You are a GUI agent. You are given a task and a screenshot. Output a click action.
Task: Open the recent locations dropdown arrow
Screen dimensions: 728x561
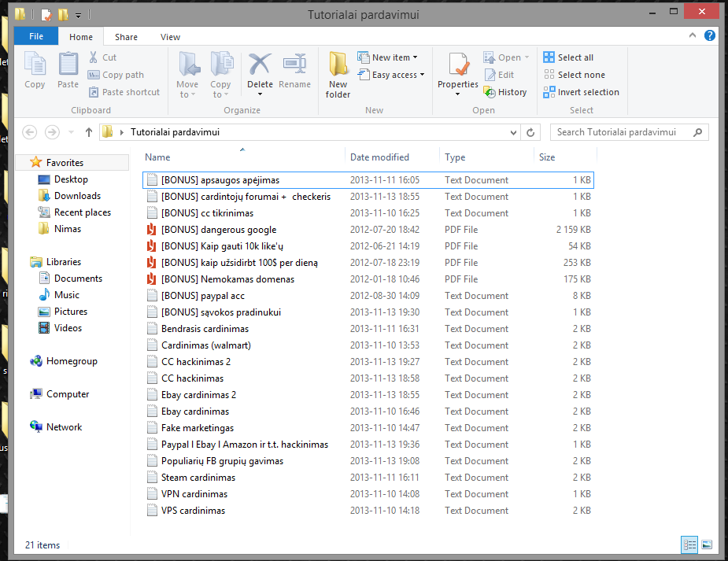coord(71,132)
